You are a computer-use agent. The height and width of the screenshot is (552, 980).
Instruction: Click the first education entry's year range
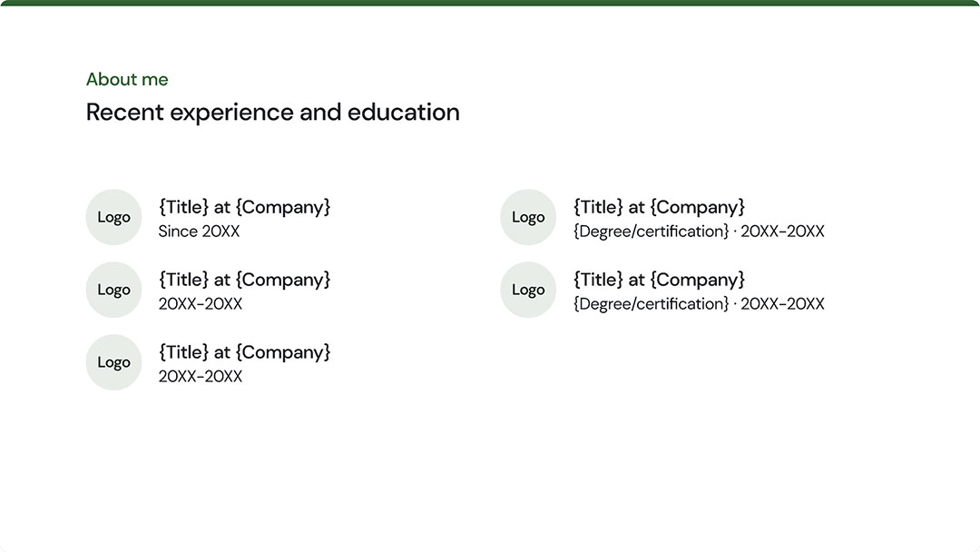pos(782,232)
